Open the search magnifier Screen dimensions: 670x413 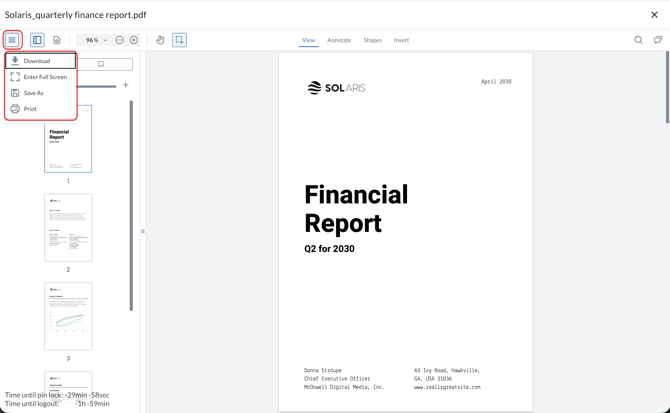(638, 40)
